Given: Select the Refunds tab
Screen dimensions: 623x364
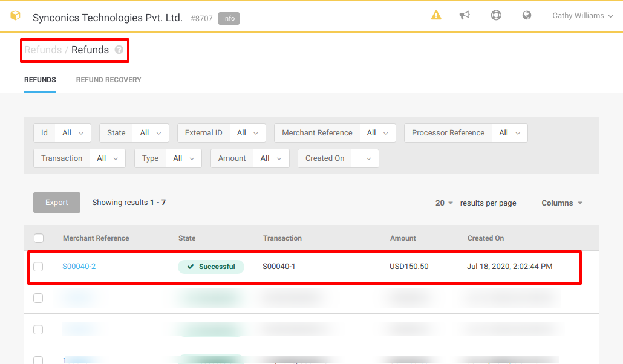Looking at the screenshot, I should [x=40, y=80].
